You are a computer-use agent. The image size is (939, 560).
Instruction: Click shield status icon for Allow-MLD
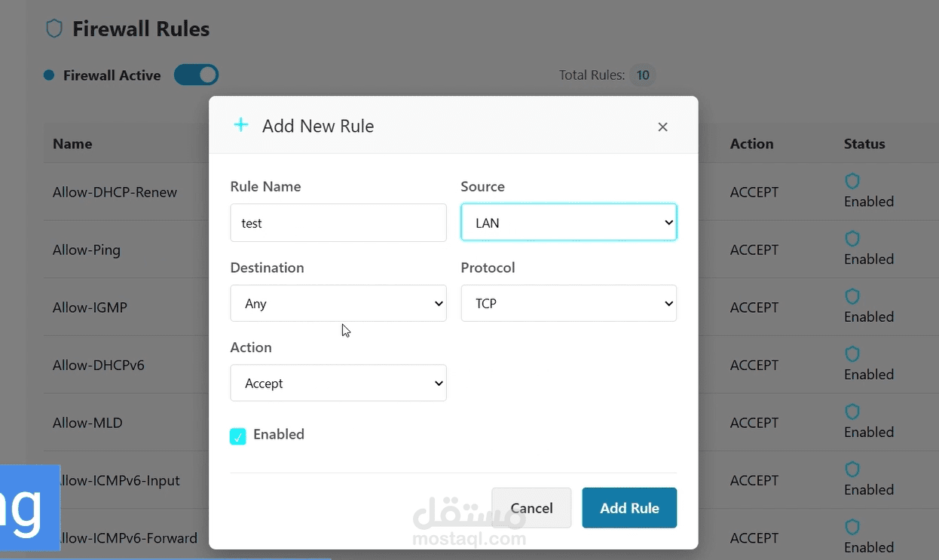[852, 412]
